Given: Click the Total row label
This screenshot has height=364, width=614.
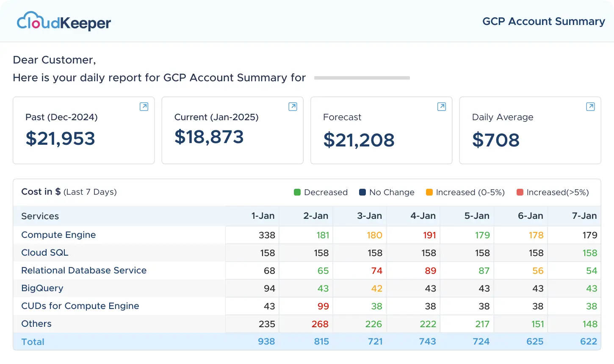Looking at the screenshot, I should point(33,342).
